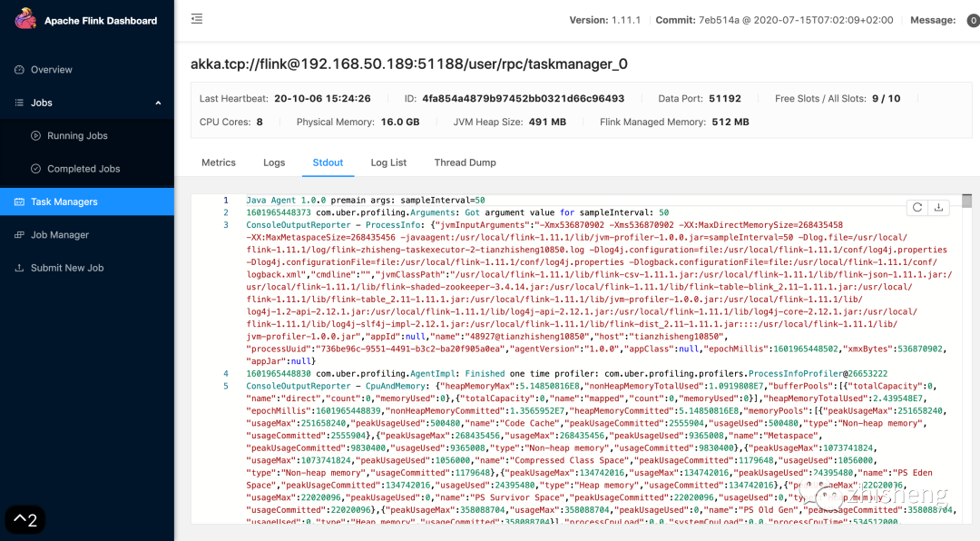Click the Submit New Job upload icon

19,268
